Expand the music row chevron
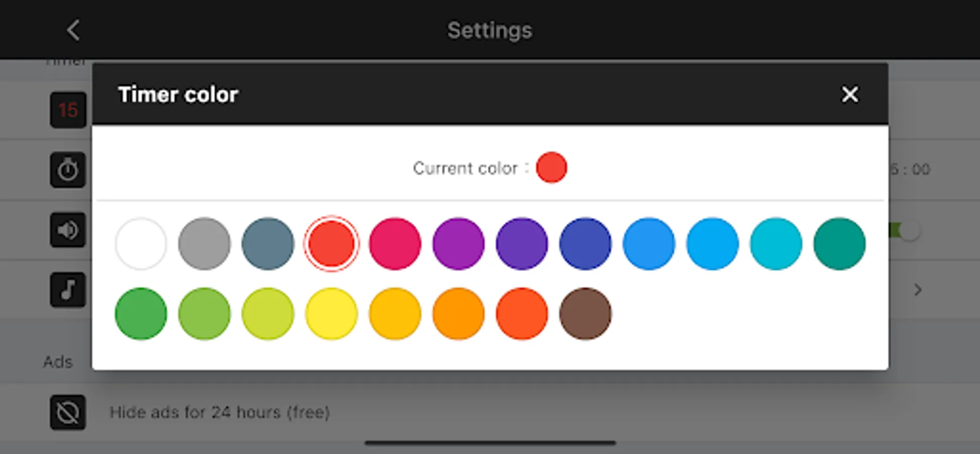The height and width of the screenshot is (454, 980). pyautogui.click(x=917, y=290)
